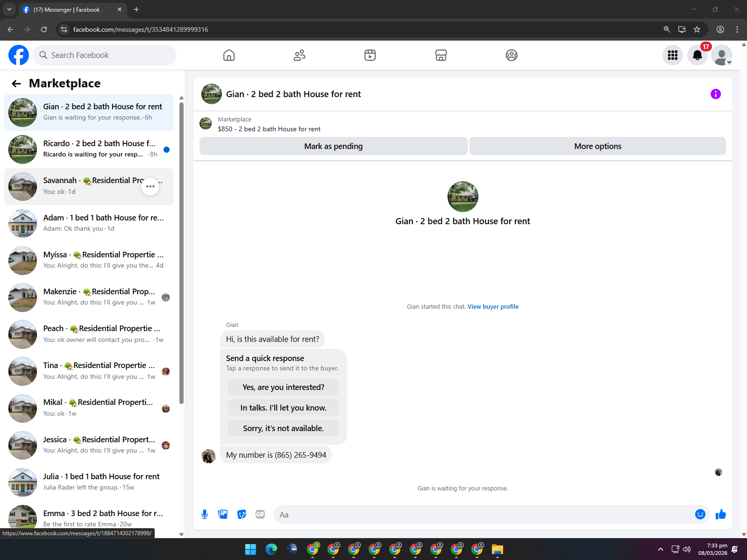Send quick reply Sorry, it's not available.
Viewport: 747px width, 560px height.
pyautogui.click(x=283, y=428)
